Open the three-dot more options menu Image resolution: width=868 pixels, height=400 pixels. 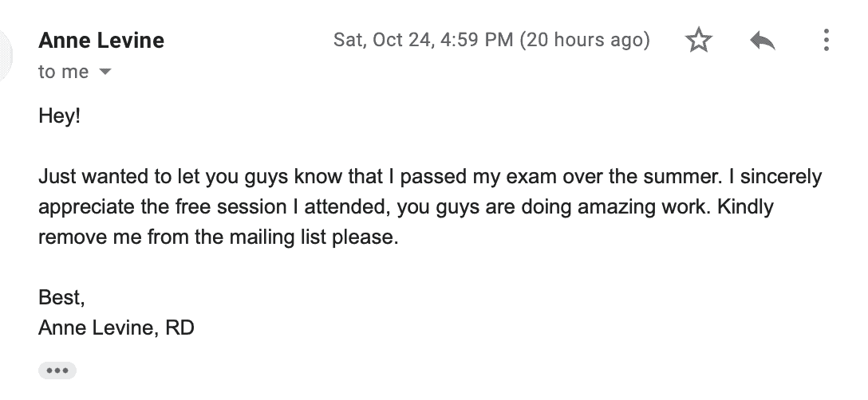tap(826, 41)
